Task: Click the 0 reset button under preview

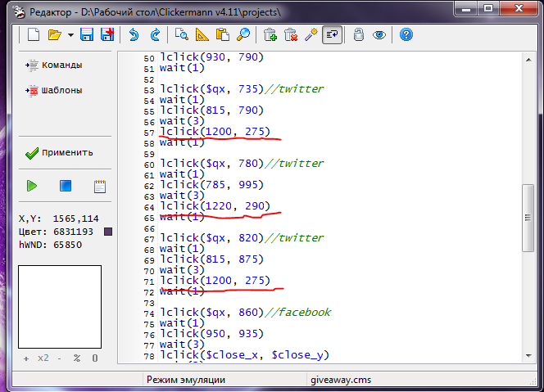Action: (95, 358)
